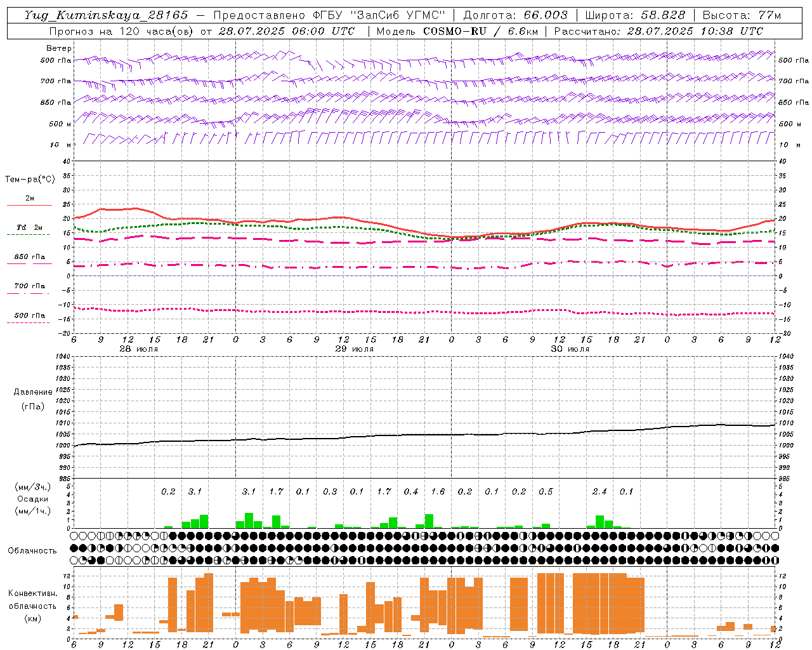The width and height of the screenshot is (812, 650).
Task: Click the 0.3 precipitation total
Action: pos(330,491)
